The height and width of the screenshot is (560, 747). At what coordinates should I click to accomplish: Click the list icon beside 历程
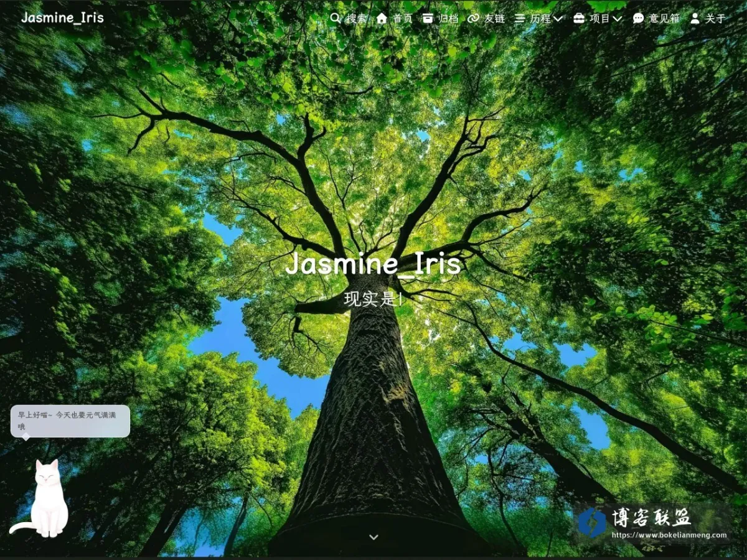520,18
